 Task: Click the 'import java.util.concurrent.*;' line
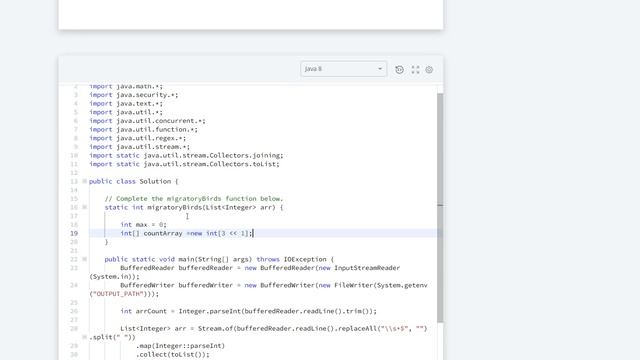click(147, 121)
